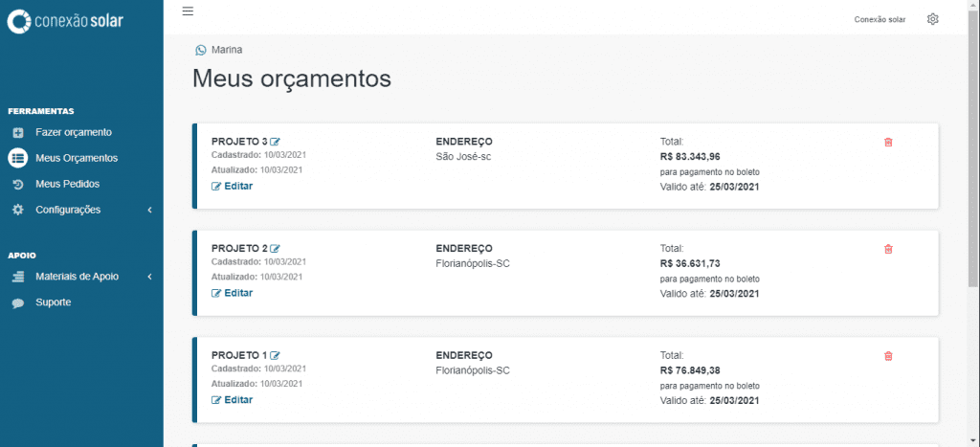Open the settings gear icon
980x447 pixels.
[x=933, y=19]
